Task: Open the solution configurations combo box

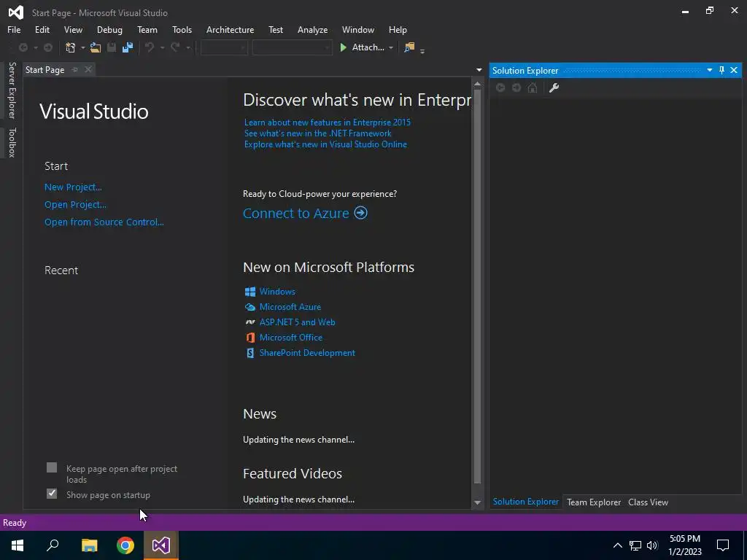Action: 224,47
